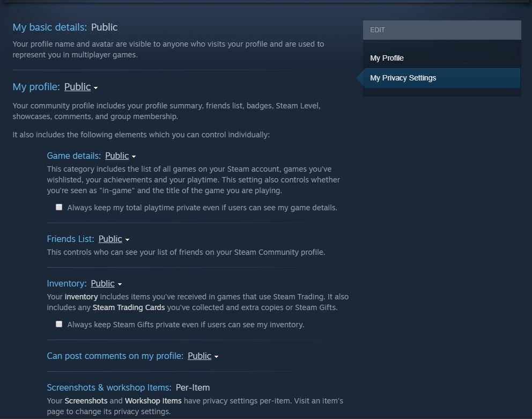Check keep Steam Gifts private box

coord(59,324)
